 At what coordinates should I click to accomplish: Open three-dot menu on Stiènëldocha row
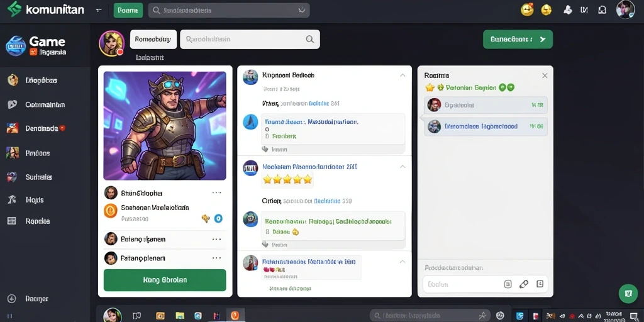pos(216,192)
